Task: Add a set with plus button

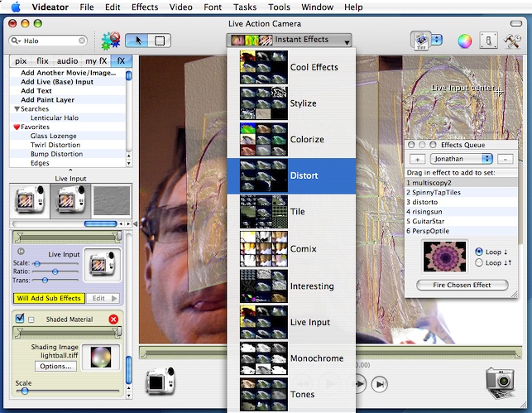Action: 418,159
